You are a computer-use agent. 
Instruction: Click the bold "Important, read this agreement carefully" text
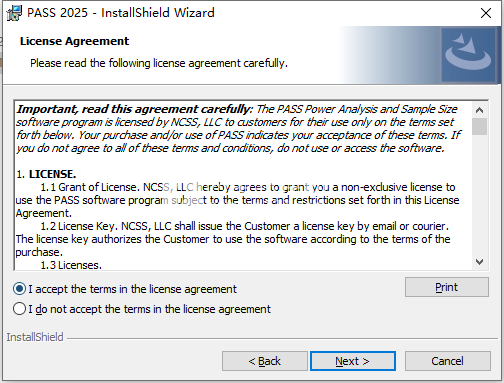tap(135, 109)
